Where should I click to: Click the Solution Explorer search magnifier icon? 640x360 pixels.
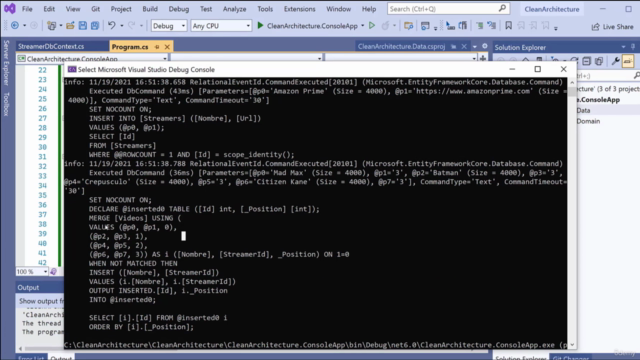[636, 76]
